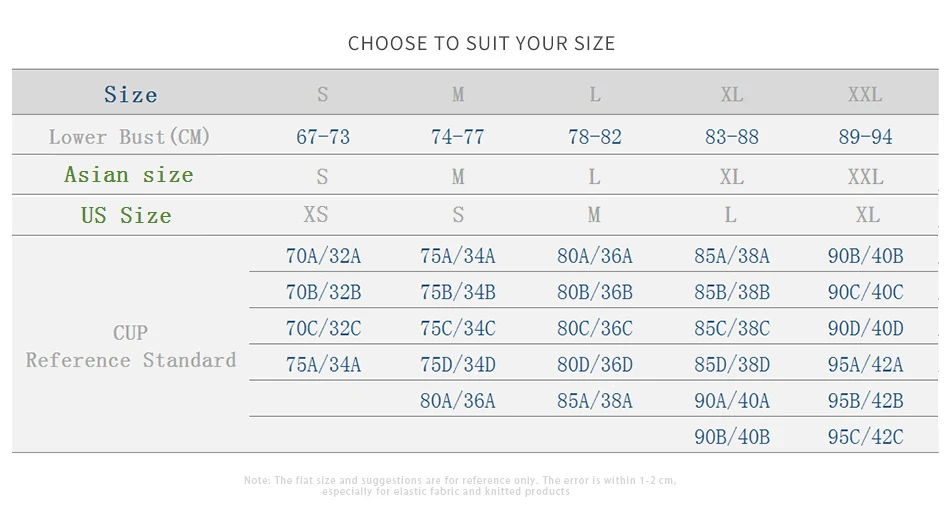This screenshot has width=950, height=513.
Task: Select the blue 'Size' header label
Action: click(x=130, y=94)
